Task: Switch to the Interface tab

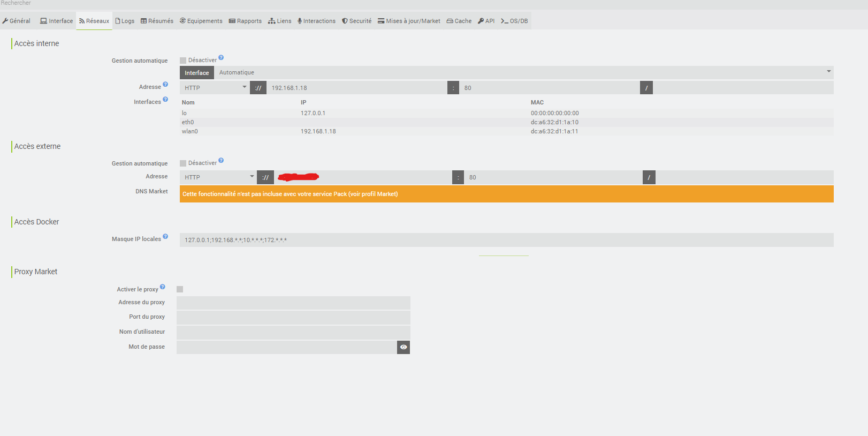Action: [57, 21]
